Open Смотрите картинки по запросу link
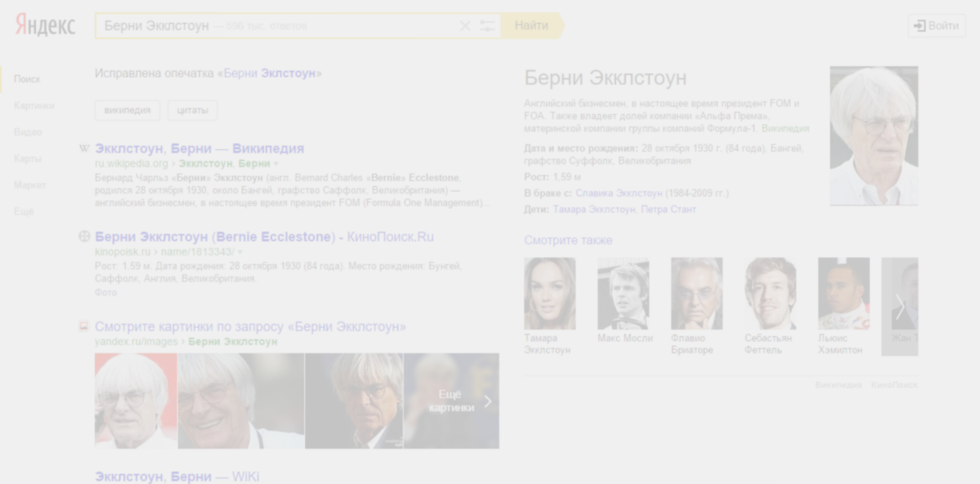The image size is (980, 484). pos(250,327)
